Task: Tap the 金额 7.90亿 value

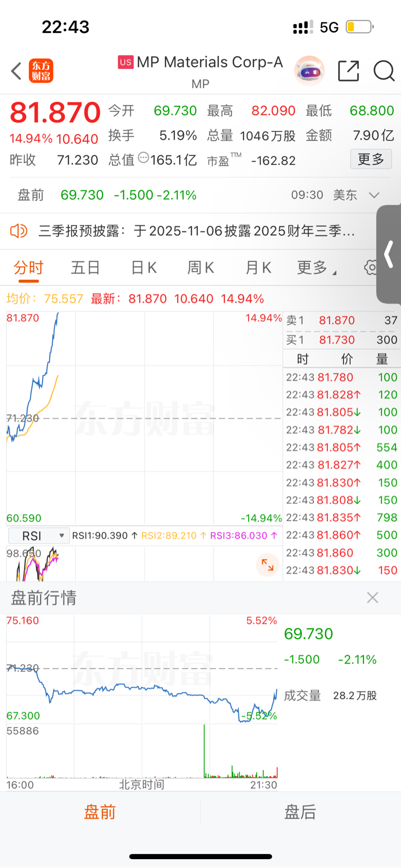Action: (x=349, y=136)
